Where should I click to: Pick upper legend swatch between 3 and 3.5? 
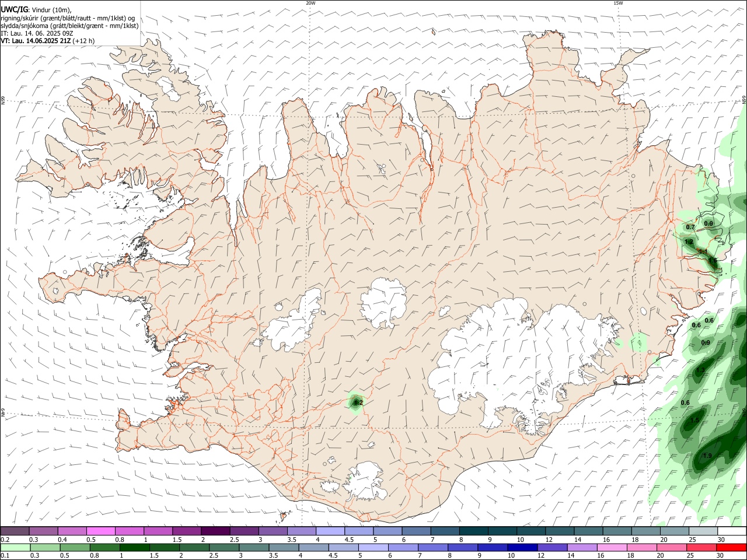[273, 531]
